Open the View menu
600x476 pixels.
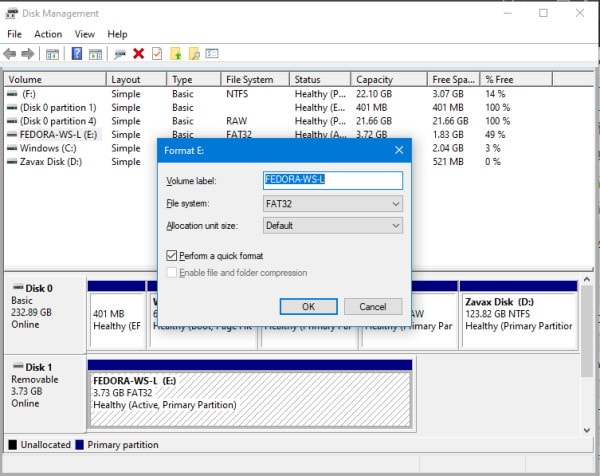pyautogui.click(x=85, y=34)
